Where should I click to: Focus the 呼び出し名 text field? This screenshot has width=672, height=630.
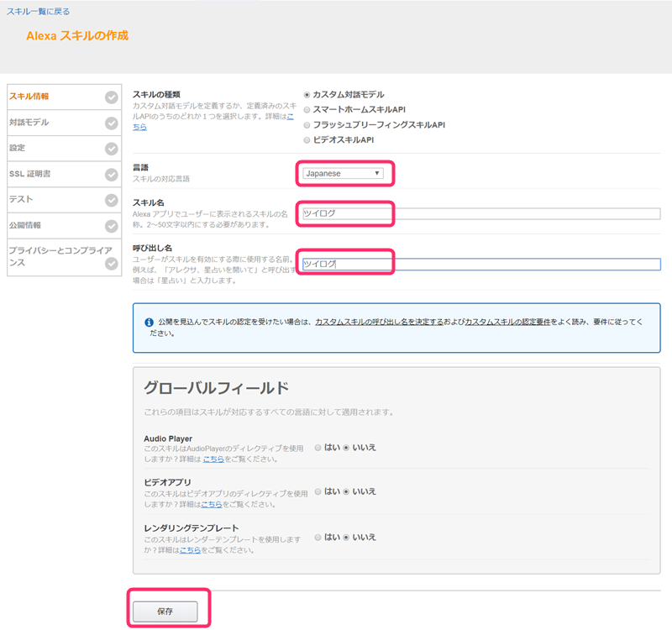(x=481, y=264)
